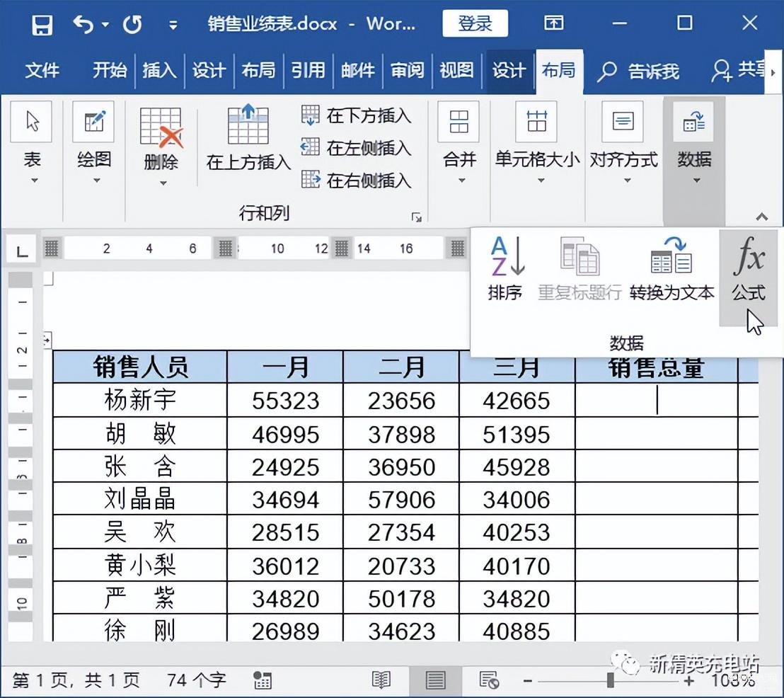This screenshot has height=698, width=784.
Task: Click the cell containing 37898
Action: [x=401, y=434]
